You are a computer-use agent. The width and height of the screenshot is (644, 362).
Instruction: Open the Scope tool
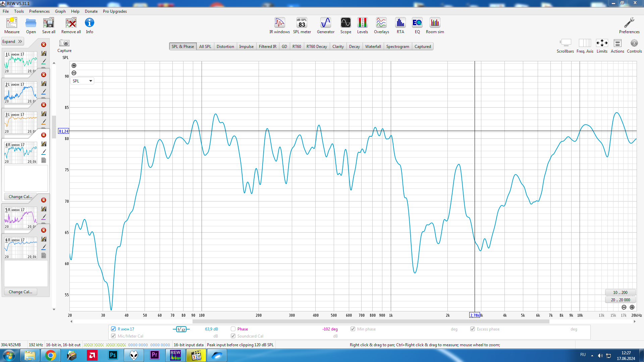tap(345, 26)
